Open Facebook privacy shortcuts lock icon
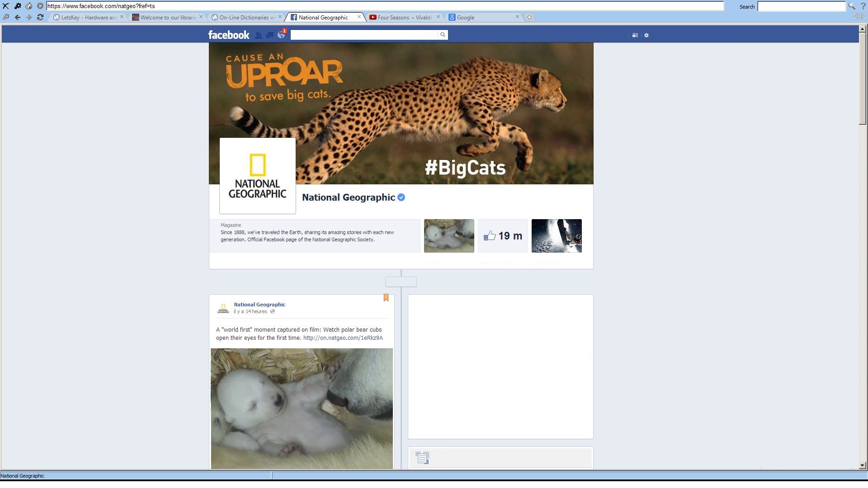This screenshot has width=868, height=488. [635, 35]
